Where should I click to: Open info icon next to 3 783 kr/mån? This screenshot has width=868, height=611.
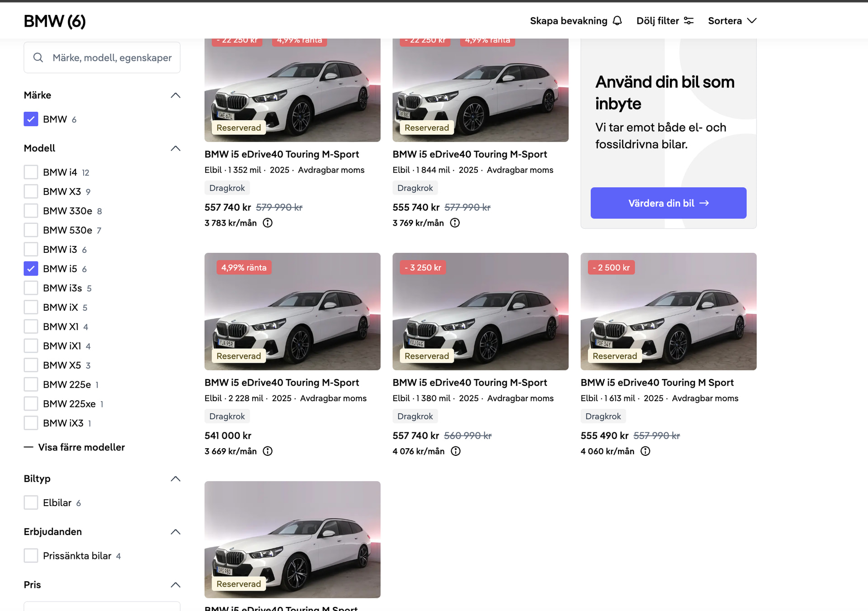(268, 223)
